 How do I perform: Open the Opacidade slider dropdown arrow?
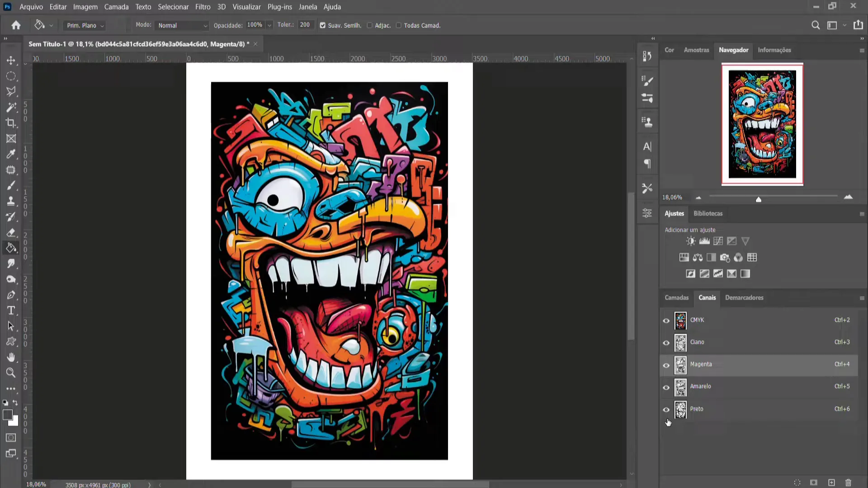[269, 25]
